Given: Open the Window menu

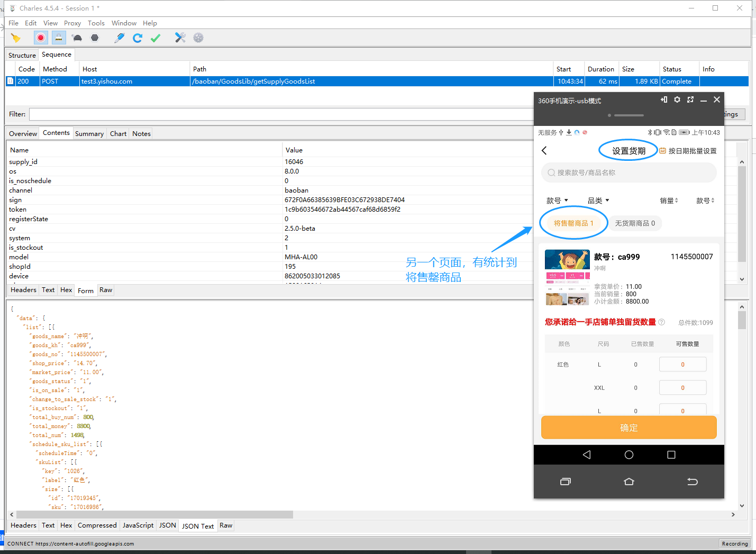Looking at the screenshot, I should (x=124, y=23).
